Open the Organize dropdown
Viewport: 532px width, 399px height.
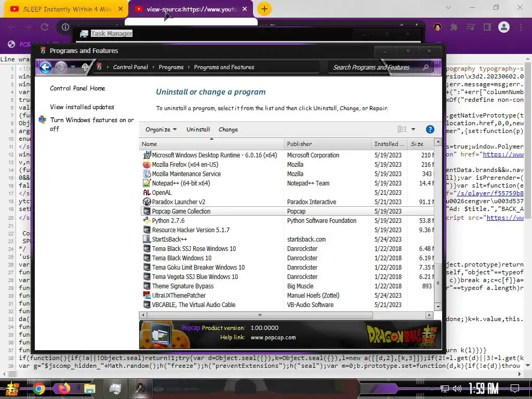161,129
